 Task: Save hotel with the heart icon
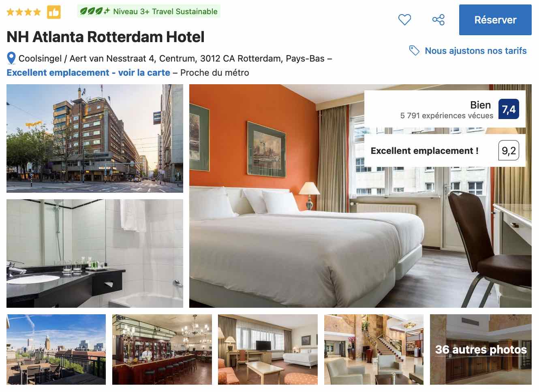pyautogui.click(x=404, y=19)
